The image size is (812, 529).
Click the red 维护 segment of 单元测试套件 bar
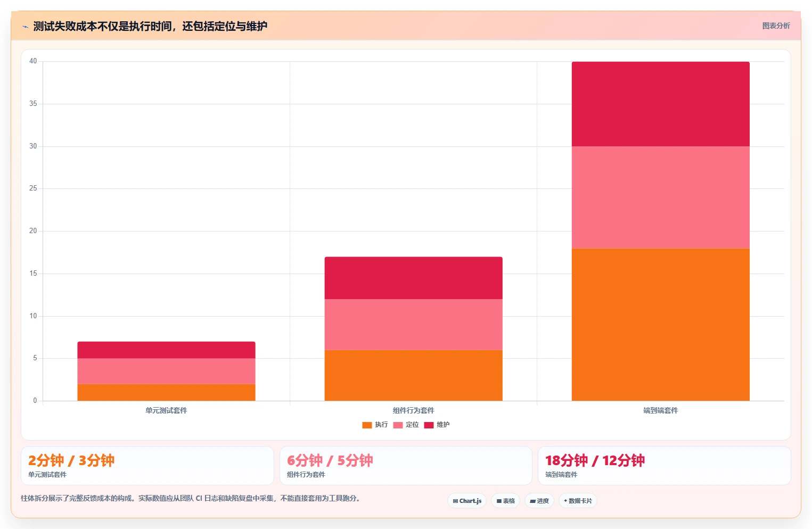[x=166, y=350]
